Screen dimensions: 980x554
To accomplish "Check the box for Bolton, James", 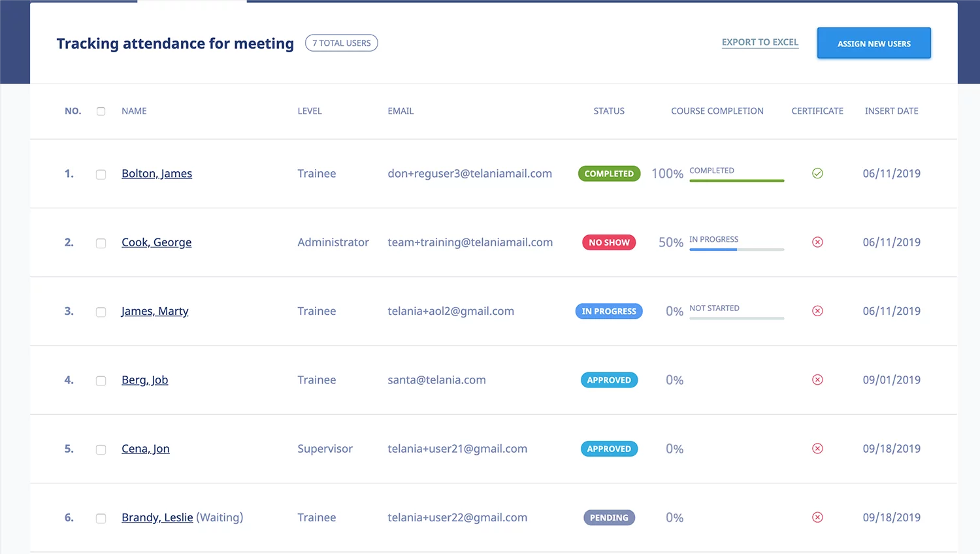I will 101,174.
